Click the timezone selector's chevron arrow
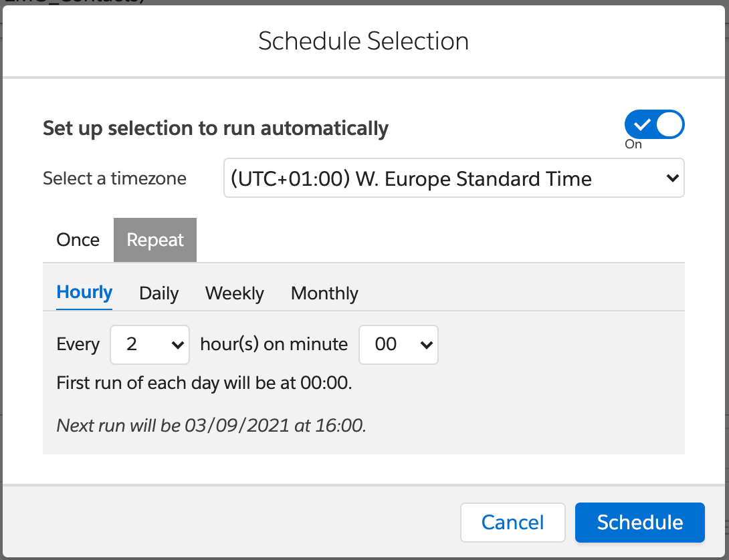Image resolution: width=729 pixels, height=560 pixels. pos(672,178)
